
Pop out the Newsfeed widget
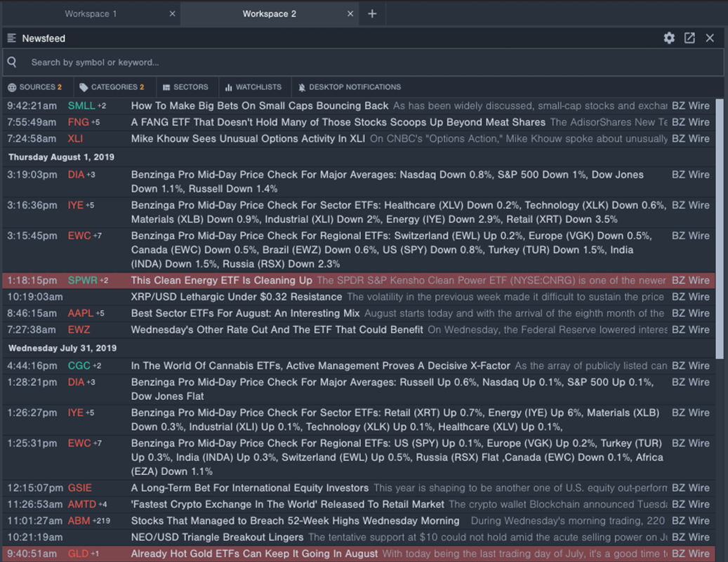click(689, 38)
